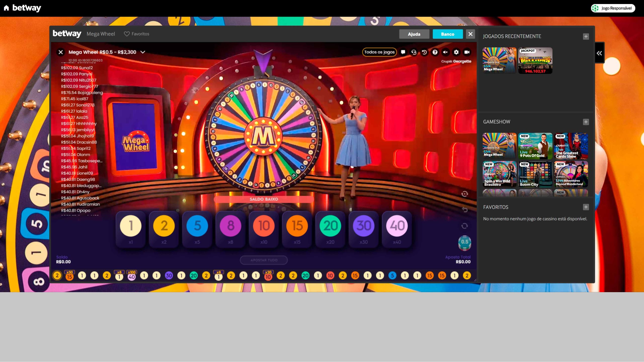Open game history via clock icon
Viewport: 644px width, 362px height.
pyautogui.click(x=424, y=52)
